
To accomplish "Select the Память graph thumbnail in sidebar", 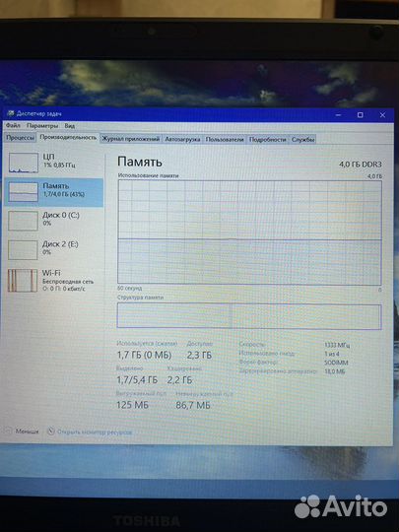I will [x=23, y=192].
